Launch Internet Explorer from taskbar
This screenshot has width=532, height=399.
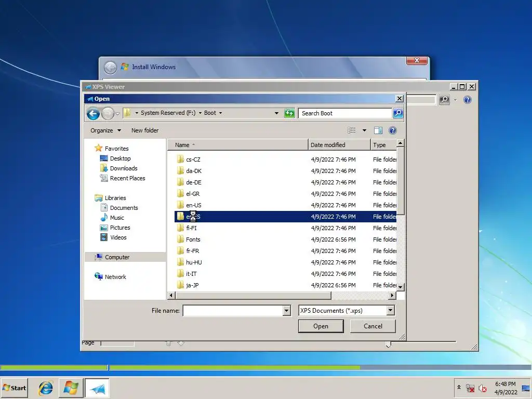coord(46,388)
